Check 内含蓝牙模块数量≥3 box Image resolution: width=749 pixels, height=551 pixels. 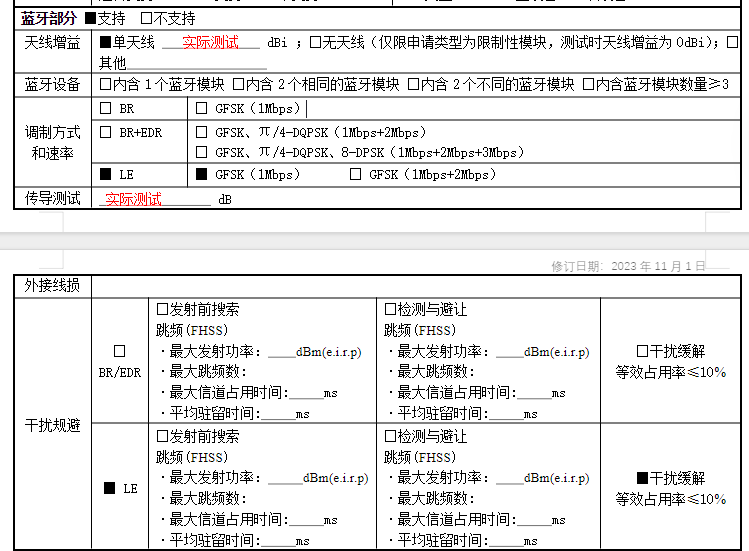coord(588,85)
